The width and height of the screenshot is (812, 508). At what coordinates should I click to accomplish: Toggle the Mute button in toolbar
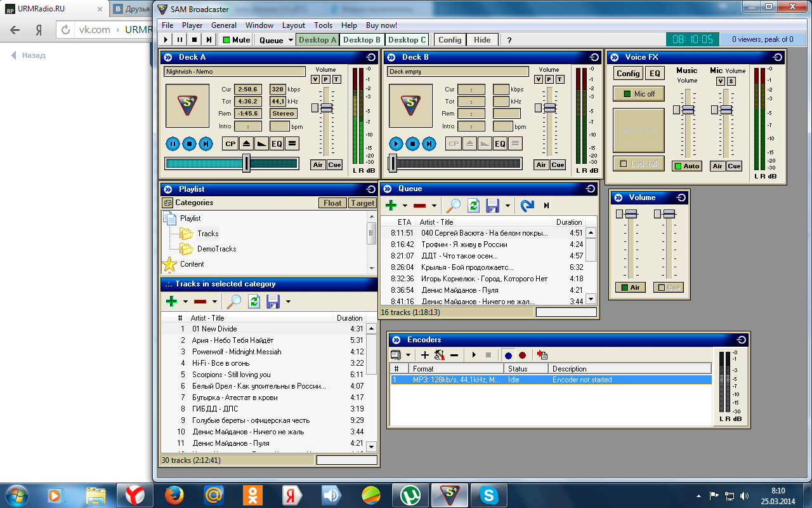236,39
